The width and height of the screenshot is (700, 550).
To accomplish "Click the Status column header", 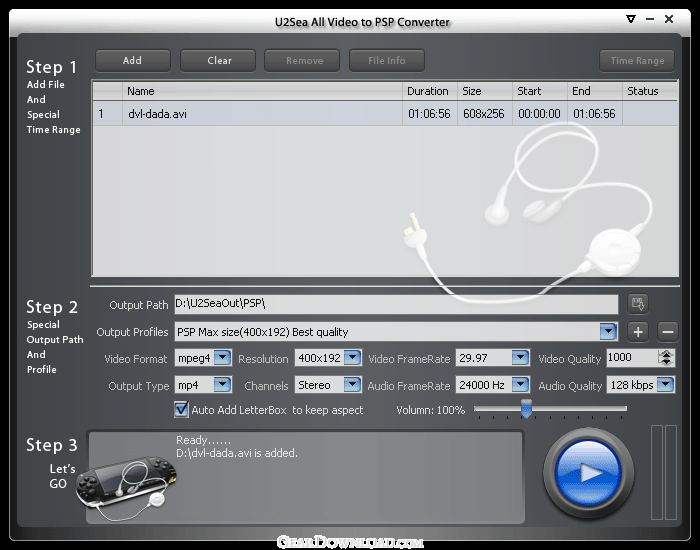I will [650, 91].
